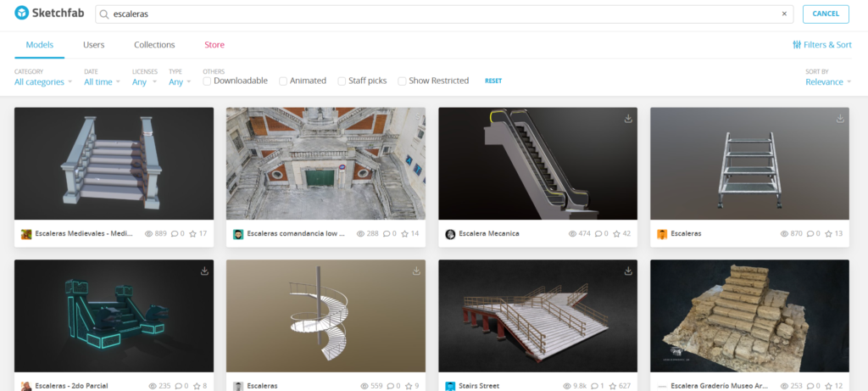Click in the search field containing 'escaleras'
The image size is (868, 391).
click(x=444, y=14)
